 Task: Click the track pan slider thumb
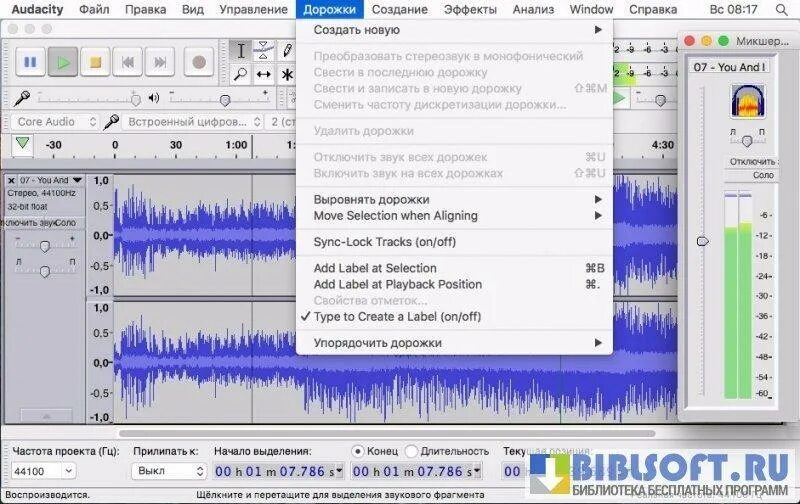tap(45, 271)
